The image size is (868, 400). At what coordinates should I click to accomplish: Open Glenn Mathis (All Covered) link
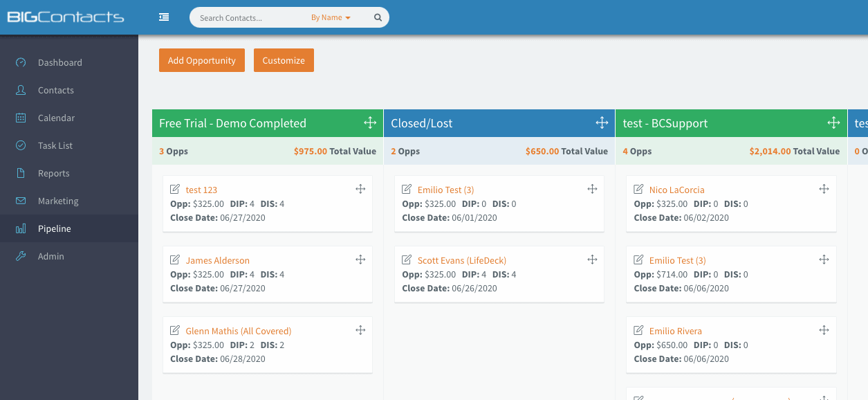point(239,331)
